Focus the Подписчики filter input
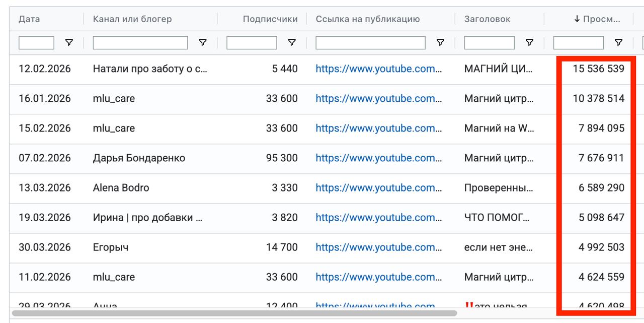Screen dimensions: 644x323 252,43
